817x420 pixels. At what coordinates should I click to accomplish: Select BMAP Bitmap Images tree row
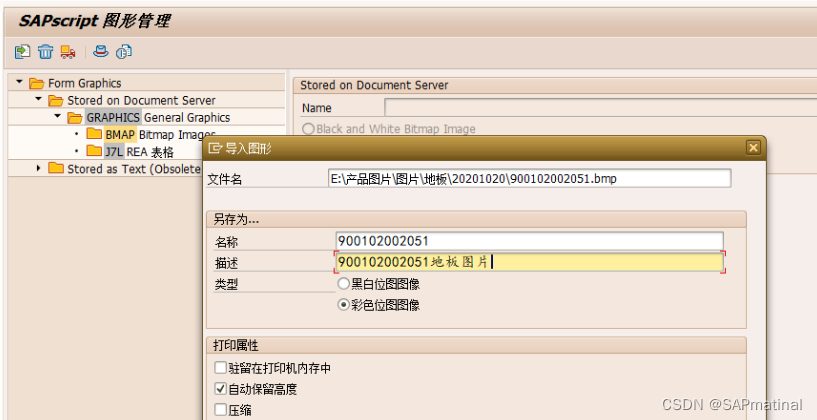pos(146,134)
